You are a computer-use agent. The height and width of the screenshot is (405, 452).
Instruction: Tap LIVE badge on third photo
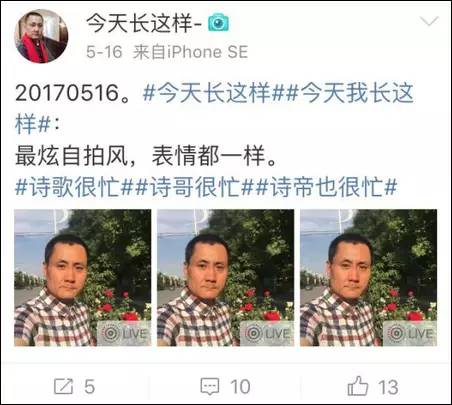(x=410, y=333)
